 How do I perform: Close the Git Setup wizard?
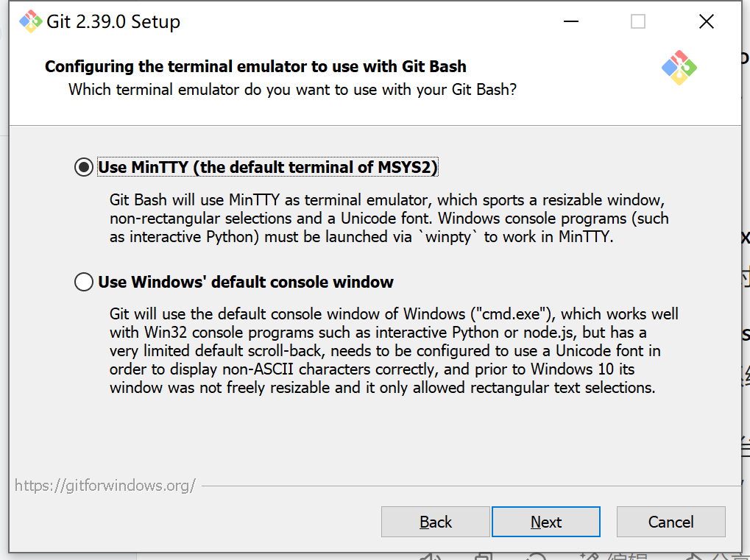pos(706,21)
